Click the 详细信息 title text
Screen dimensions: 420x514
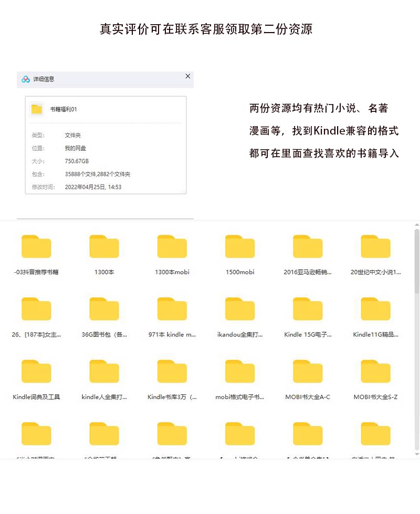(x=44, y=79)
